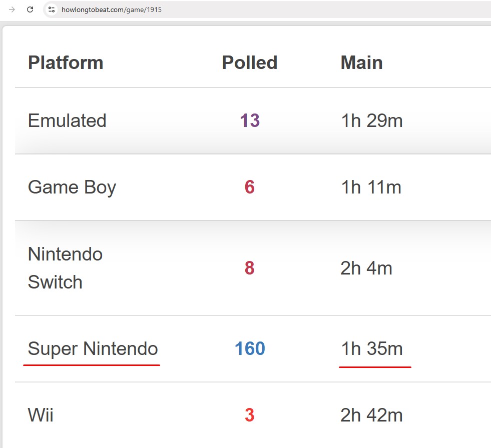Click the Emulated polled count 13

pyautogui.click(x=250, y=120)
